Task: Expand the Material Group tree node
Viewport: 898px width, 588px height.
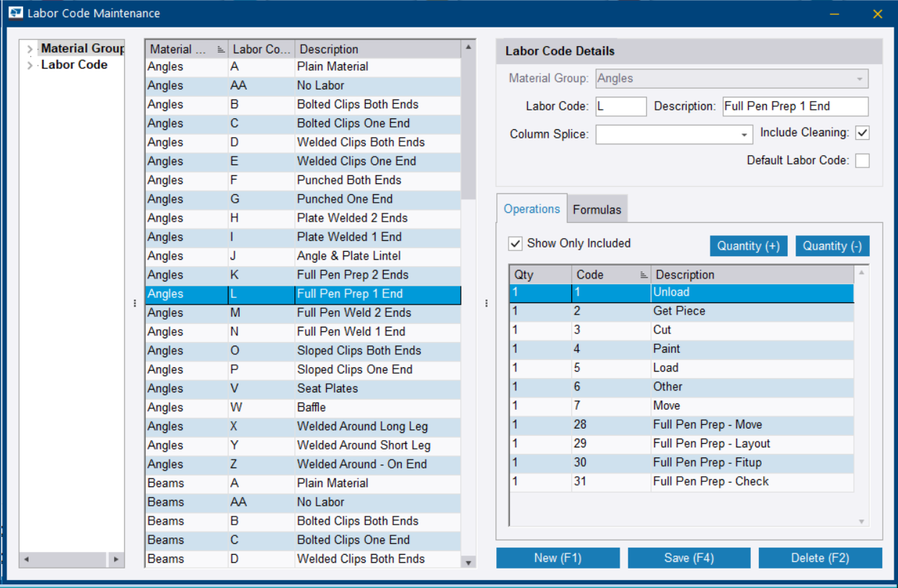Action: click(x=29, y=48)
